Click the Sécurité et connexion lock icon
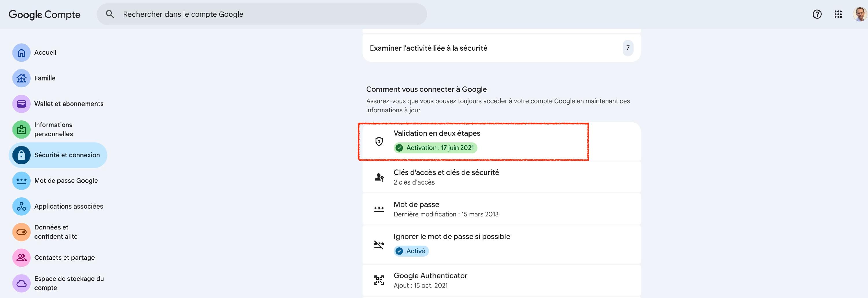This screenshot has height=298, width=868. coord(22,155)
